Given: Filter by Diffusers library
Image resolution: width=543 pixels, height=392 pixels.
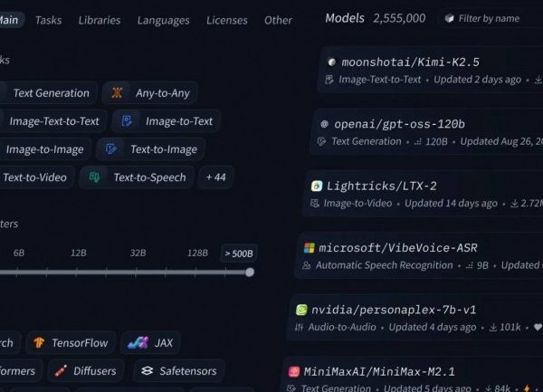Looking at the screenshot, I should tap(86, 371).
